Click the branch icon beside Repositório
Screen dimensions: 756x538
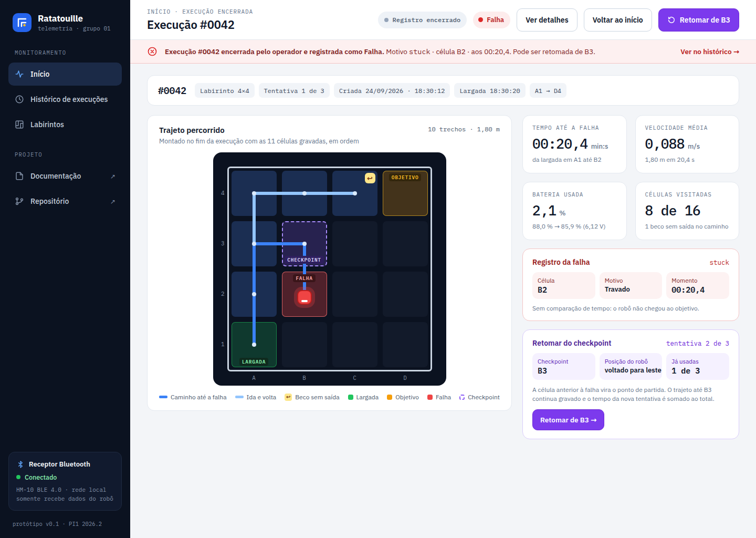[19, 201]
